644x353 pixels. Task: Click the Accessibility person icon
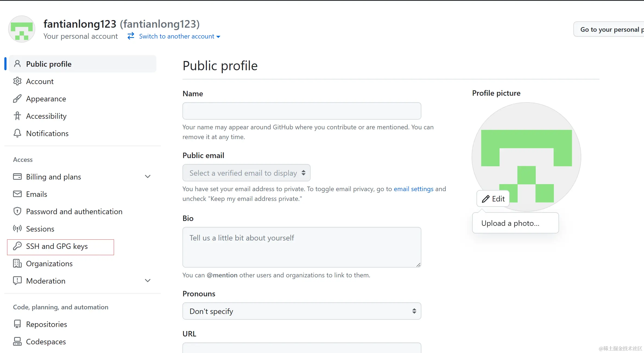(x=17, y=116)
